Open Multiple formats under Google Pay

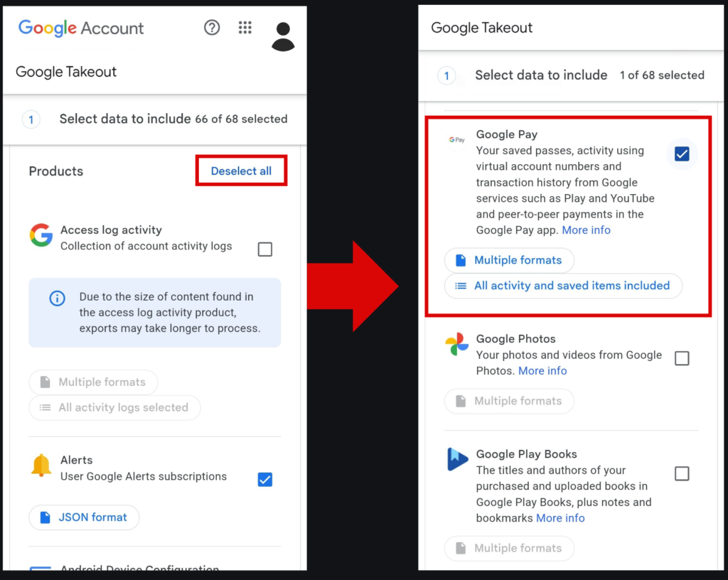(x=509, y=260)
